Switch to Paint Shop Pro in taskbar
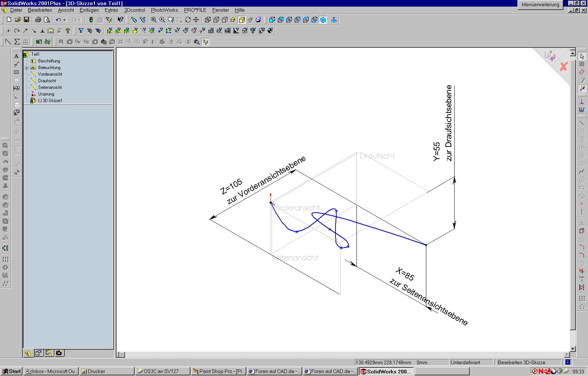 click(x=219, y=371)
